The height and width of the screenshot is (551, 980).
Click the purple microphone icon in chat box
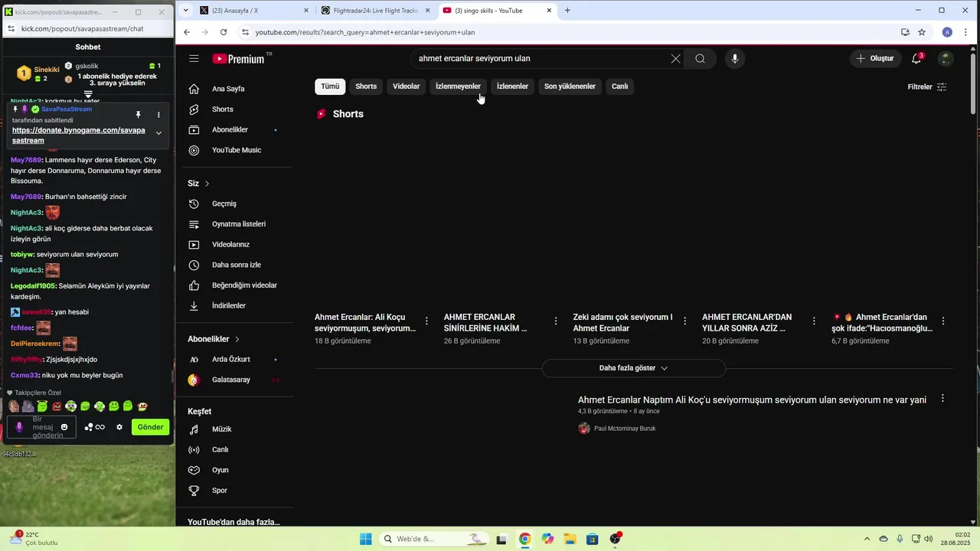(20, 427)
